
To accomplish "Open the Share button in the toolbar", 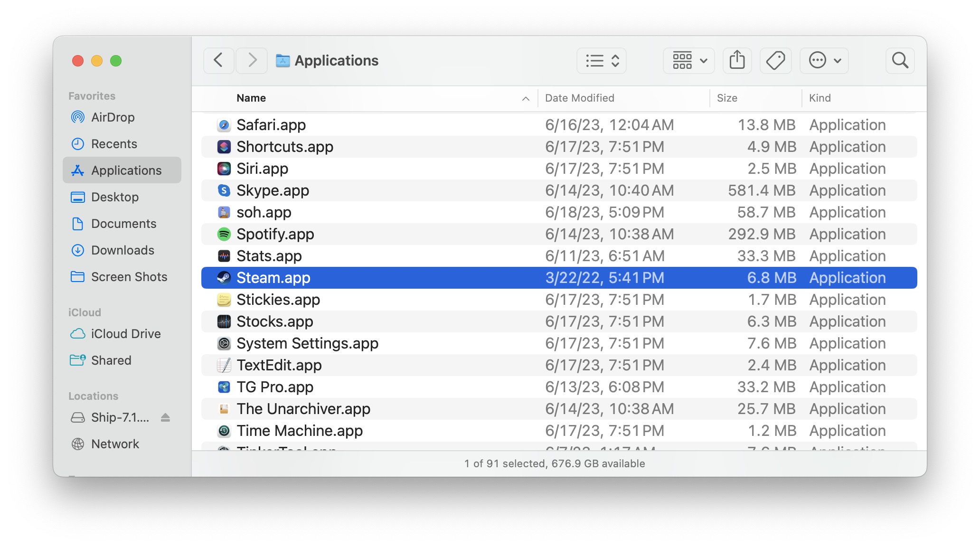I will tap(737, 60).
